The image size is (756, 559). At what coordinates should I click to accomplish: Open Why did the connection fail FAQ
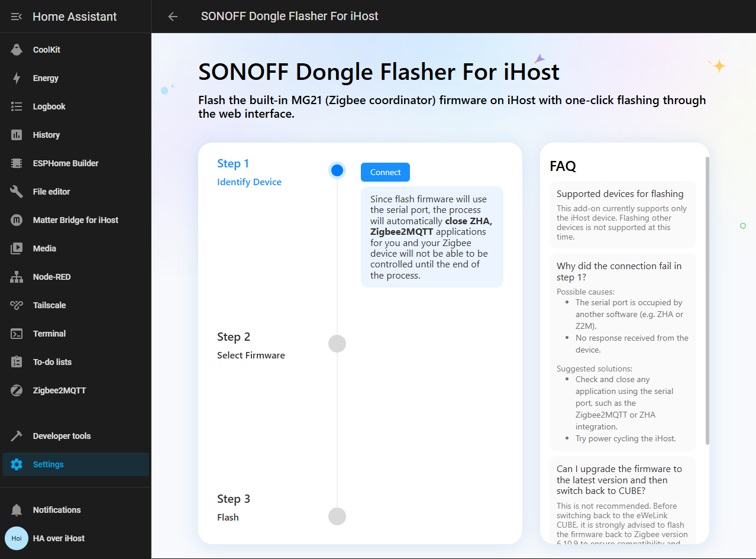[x=623, y=353]
